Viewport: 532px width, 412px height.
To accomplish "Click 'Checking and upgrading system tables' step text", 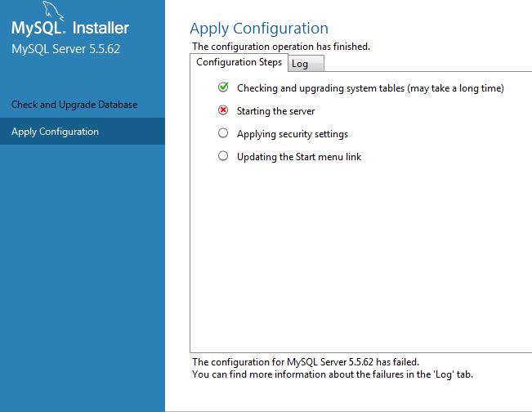I will click(x=370, y=88).
